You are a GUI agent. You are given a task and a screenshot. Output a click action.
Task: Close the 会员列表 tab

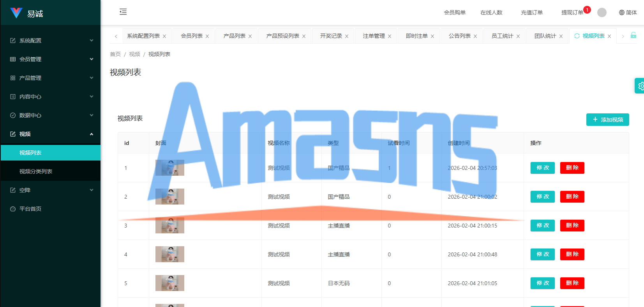pos(207,36)
